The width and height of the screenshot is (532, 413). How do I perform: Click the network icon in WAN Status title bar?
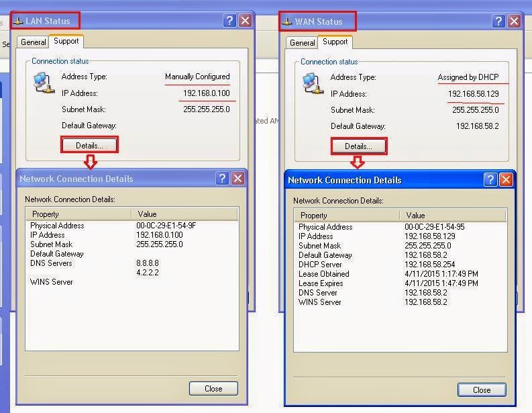[287, 22]
